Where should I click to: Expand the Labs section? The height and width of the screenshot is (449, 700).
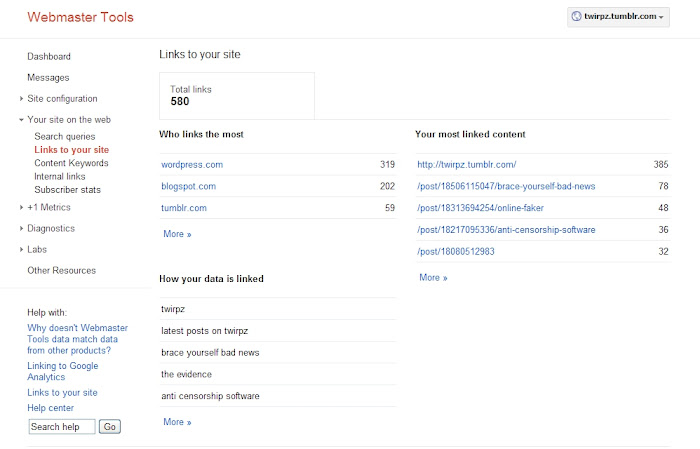37,249
